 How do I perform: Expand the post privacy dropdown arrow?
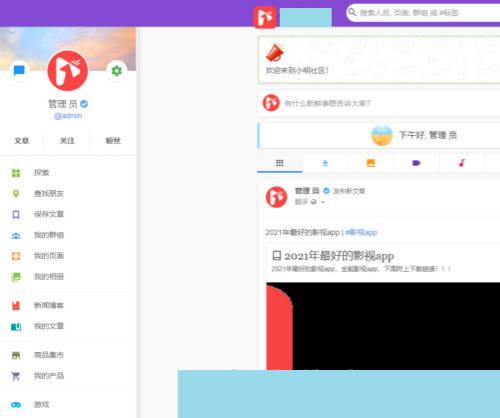click(x=323, y=202)
